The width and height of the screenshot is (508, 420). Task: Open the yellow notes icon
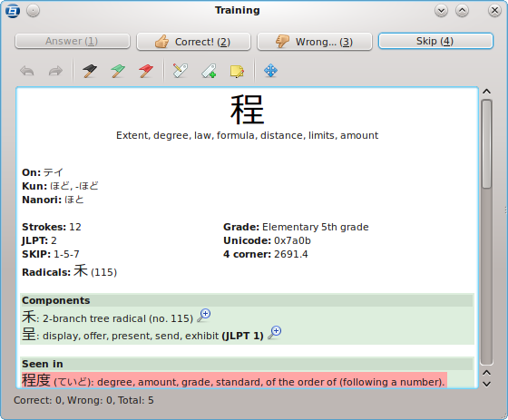pyautogui.click(x=237, y=72)
